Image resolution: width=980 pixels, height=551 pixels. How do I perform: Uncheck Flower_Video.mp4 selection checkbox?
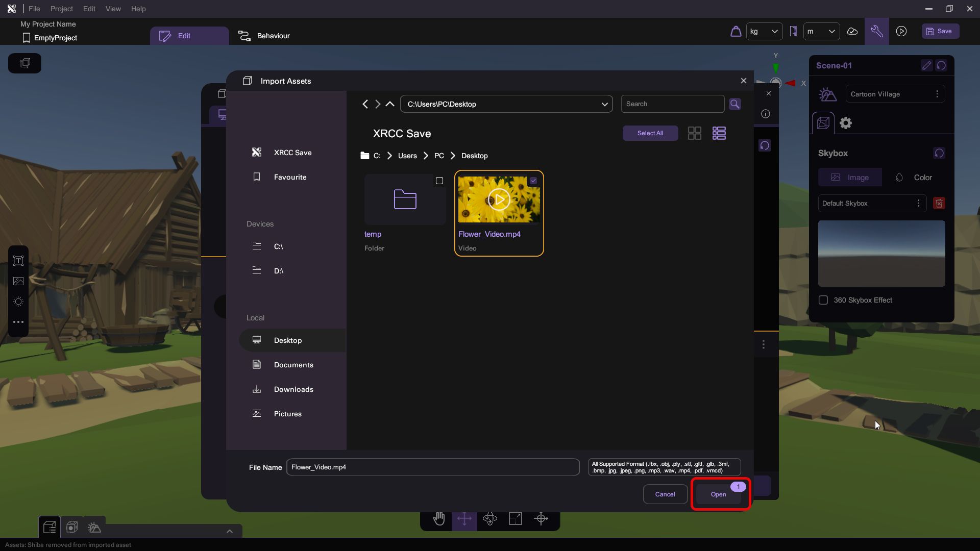(x=533, y=181)
